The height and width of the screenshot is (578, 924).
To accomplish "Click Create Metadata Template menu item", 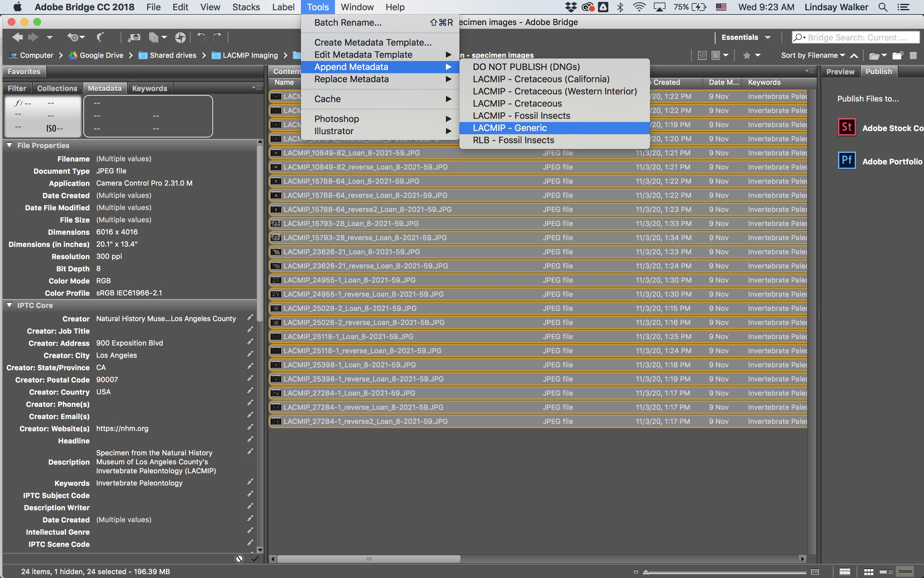I will tap(380, 42).
